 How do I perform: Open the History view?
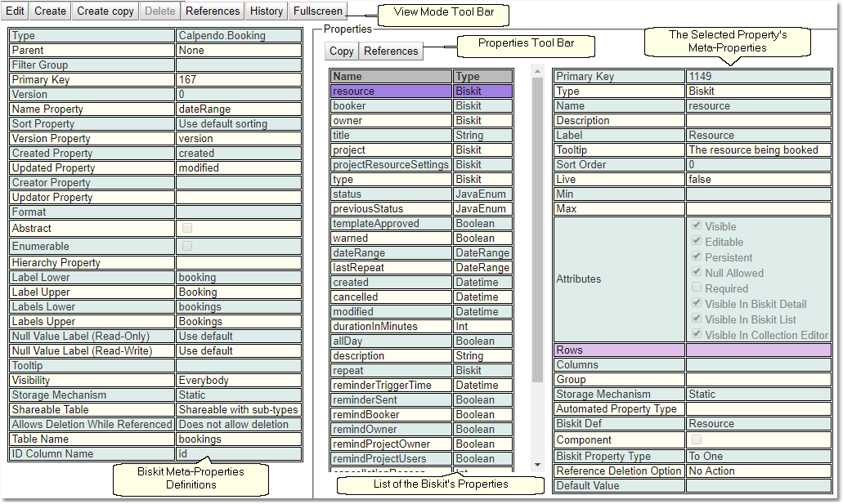267,11
